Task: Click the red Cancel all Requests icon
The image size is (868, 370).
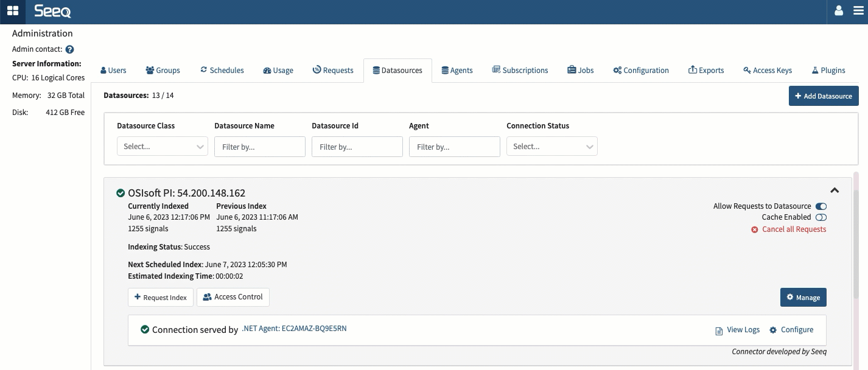Action: (755, 229)
